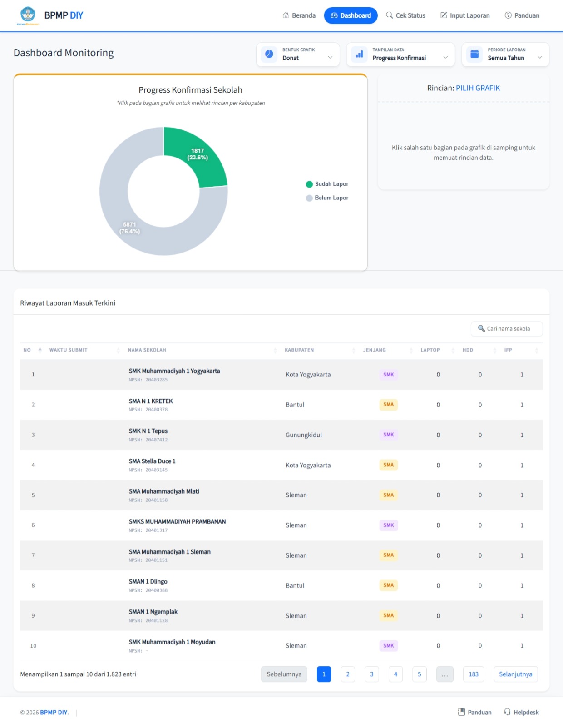Click the SMK badge for SMK N 1 Tepus

pos(389,435)
